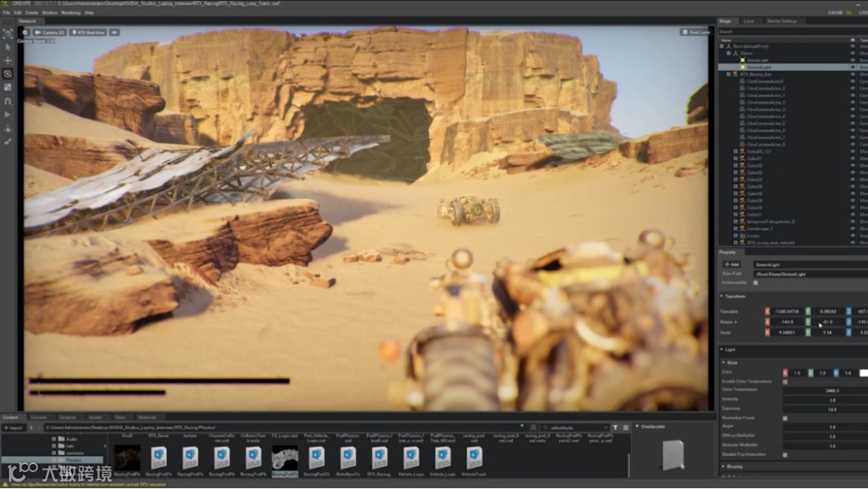Toggle Disable Fog Interaction checkbox

[785, 454]
